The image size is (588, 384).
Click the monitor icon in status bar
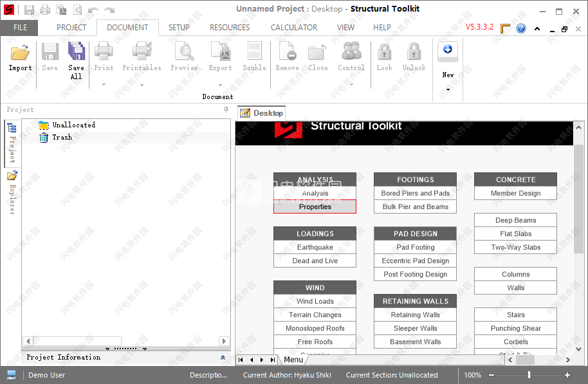[12, 374]
